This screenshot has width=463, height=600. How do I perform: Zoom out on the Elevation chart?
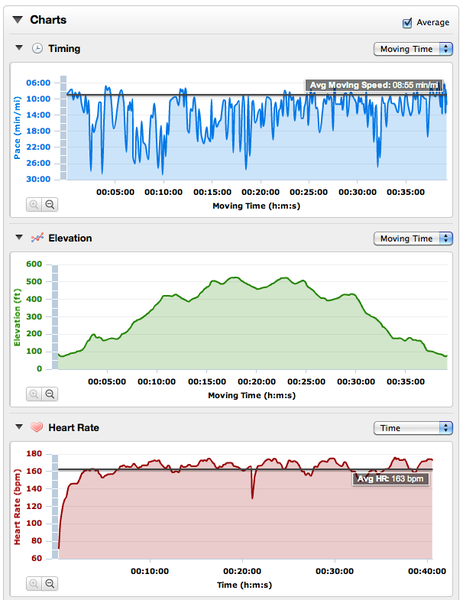(50, 394)
